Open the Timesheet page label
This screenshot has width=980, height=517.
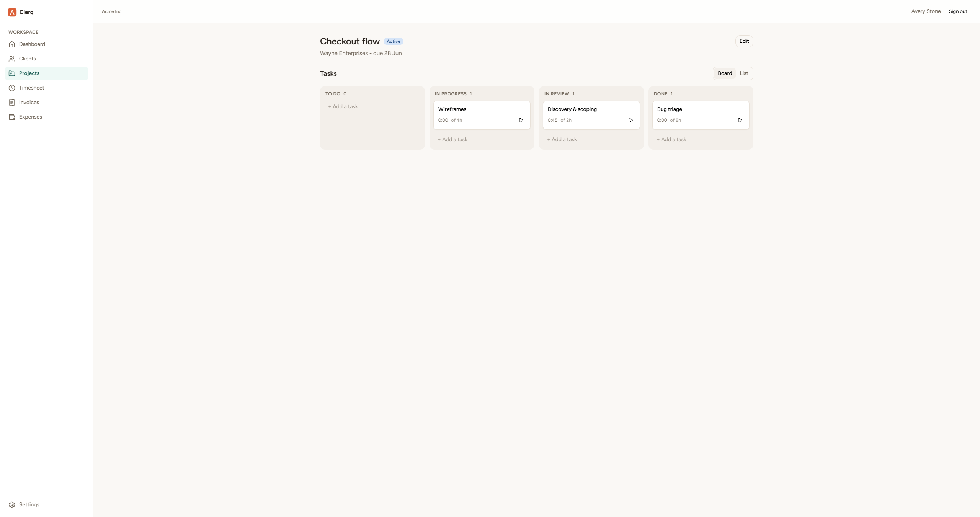pos(32,88)
